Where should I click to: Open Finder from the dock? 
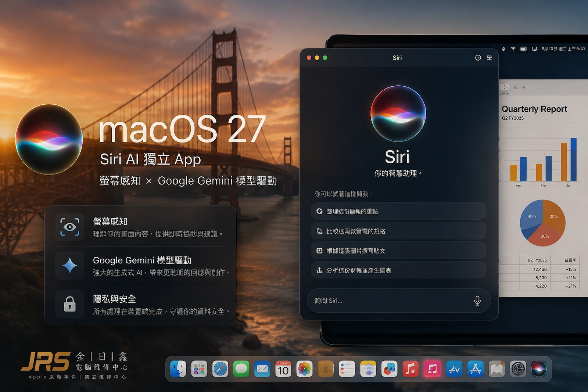(178, 369)
